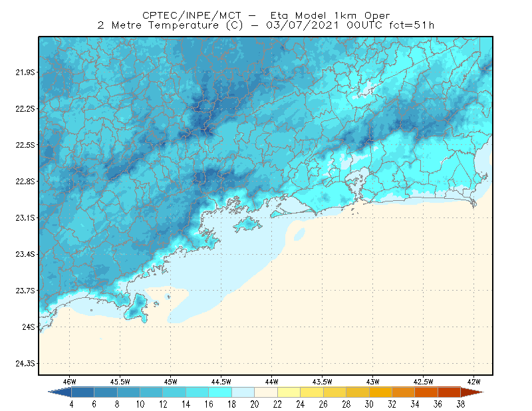The height and width of the screenshot is (411, 532).
Task: Click the 23.1S latitude axis label
Action: click(25, 217)
